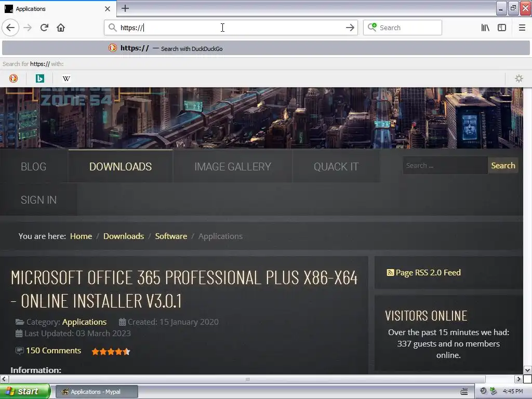
Task: Click the vertical scrollbar down arrow
Action: click(527, 370)
